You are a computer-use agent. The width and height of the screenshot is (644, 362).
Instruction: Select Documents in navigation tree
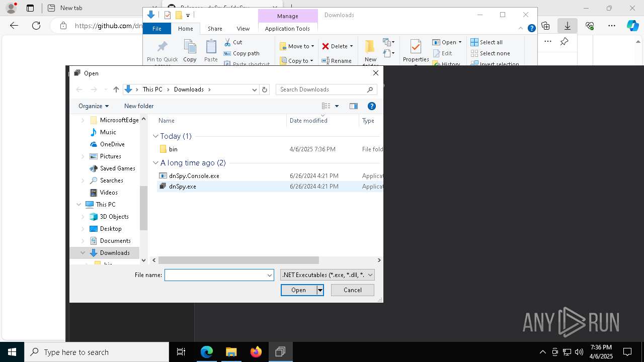(x=115, y=241)
